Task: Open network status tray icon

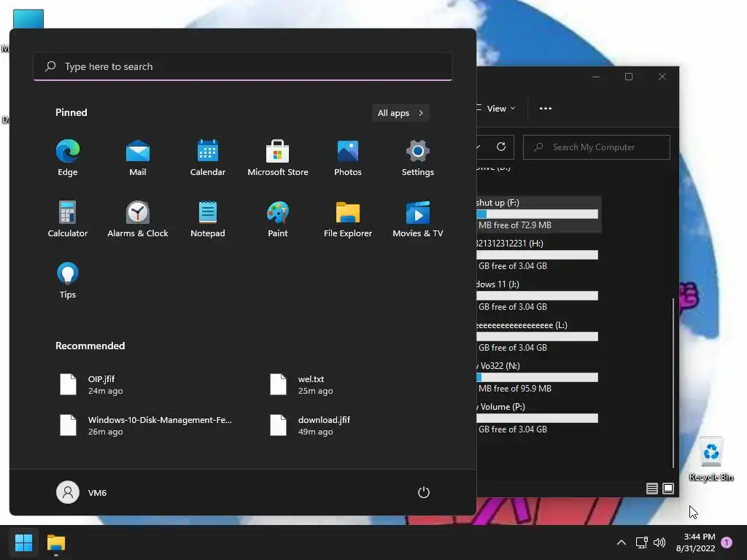Action: (641, 542)
